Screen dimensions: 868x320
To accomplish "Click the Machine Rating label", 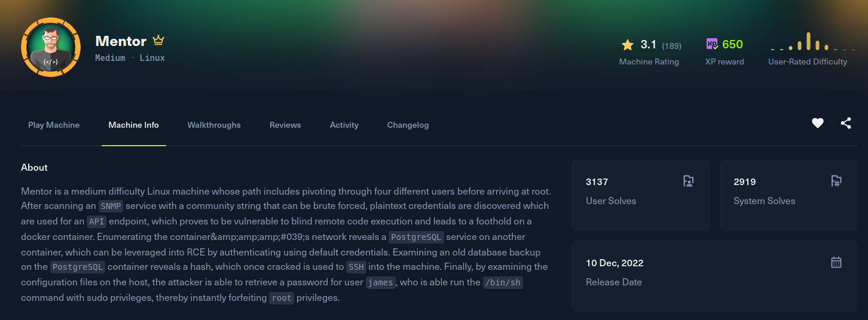I will [x=649, y=61].
